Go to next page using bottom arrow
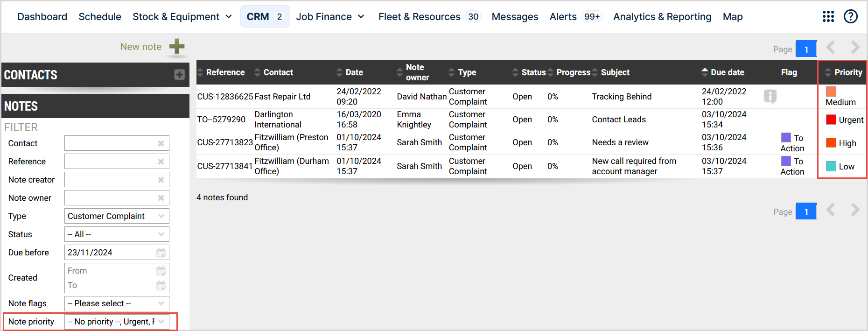The height and width of the screenshot is (331, 868). [855, 210]
